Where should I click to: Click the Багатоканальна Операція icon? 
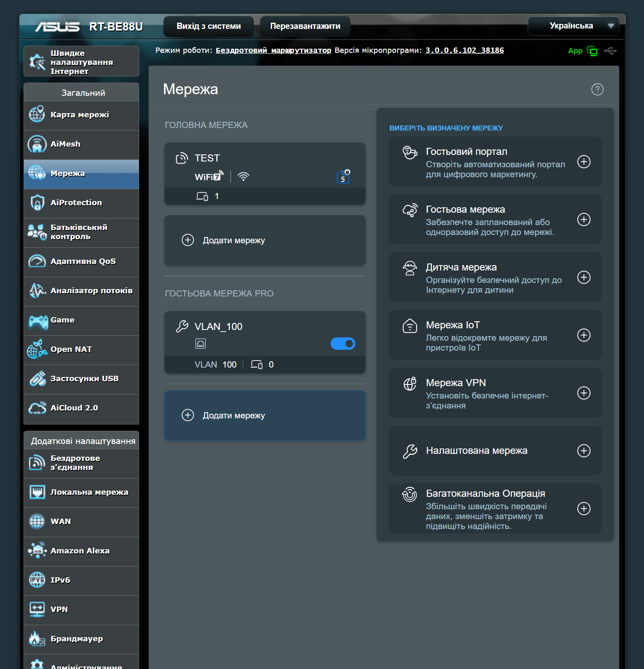coord(410,494)
